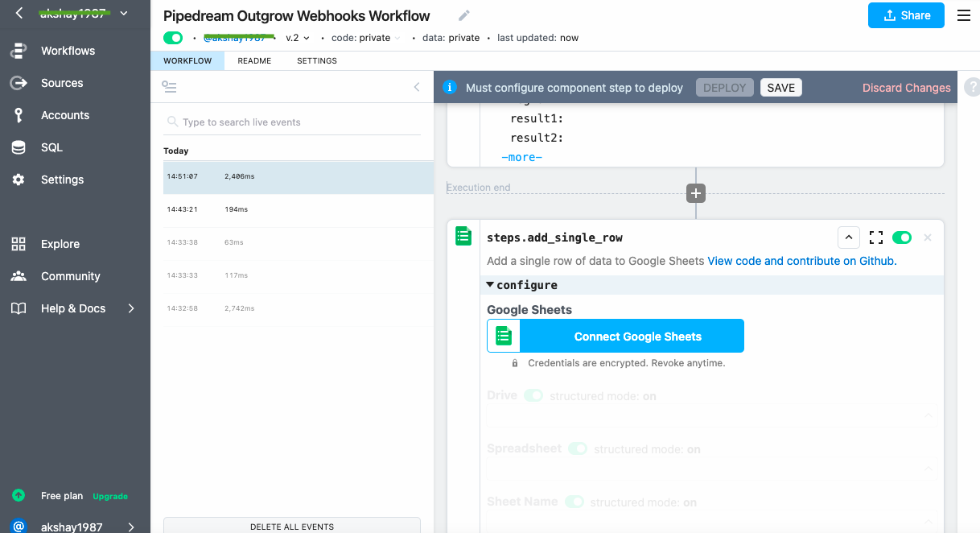Select the 14:43:21 event
The image size is (980, 533).
click(x=299, y=209)
